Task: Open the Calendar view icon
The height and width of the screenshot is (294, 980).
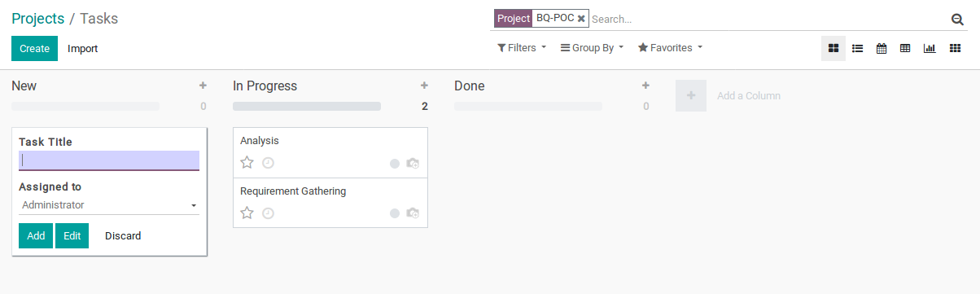Action: click(881, 49)
